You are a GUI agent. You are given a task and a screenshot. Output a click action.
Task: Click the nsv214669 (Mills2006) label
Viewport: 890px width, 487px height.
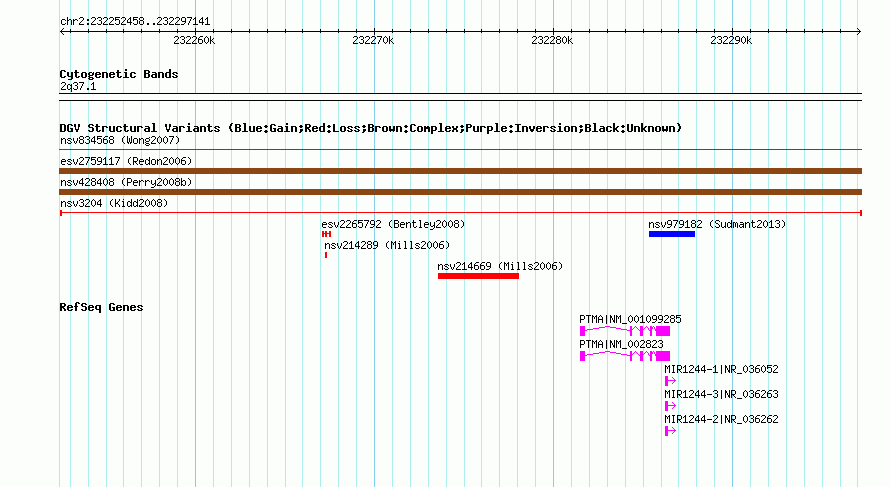(500, 266)
